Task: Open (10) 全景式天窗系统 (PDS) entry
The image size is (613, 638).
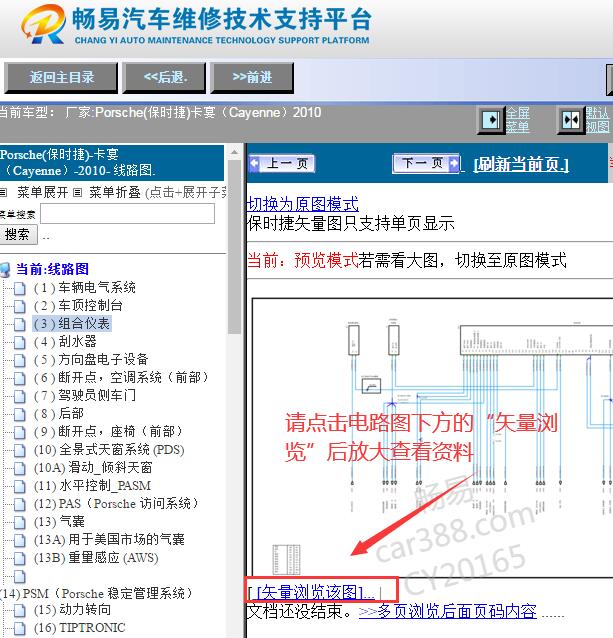Action: 109,450
